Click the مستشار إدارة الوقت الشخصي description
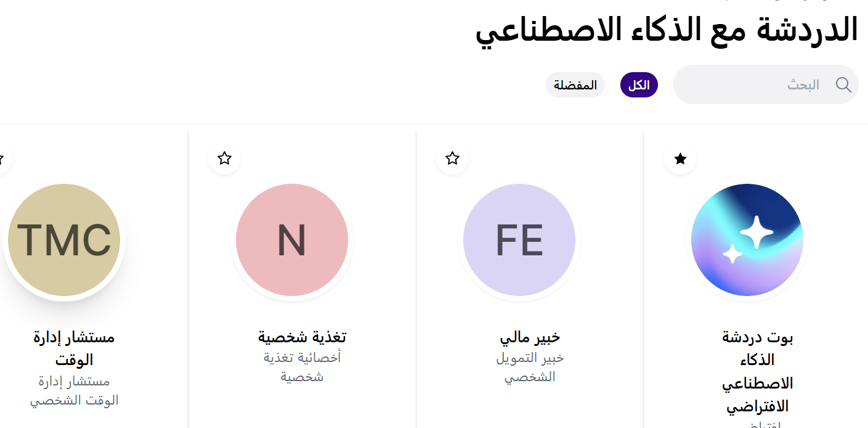Image resolution: width=868 pixels, height=428 pixels. 74,390
